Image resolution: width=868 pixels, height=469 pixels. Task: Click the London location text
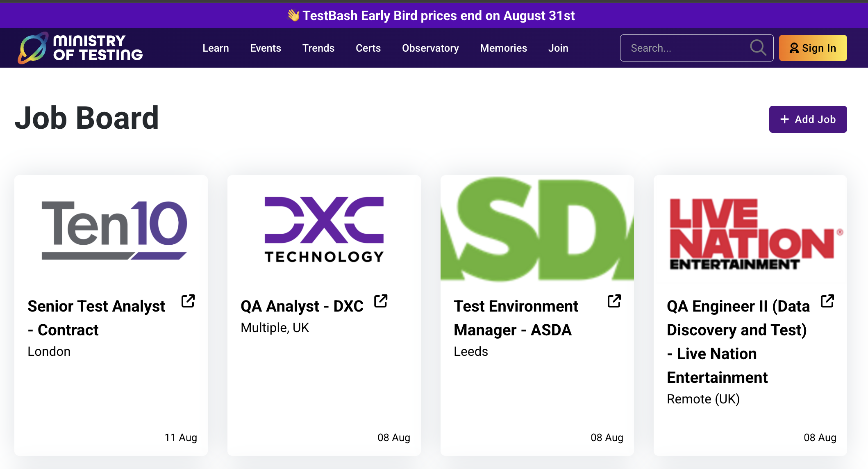[49, 351]
